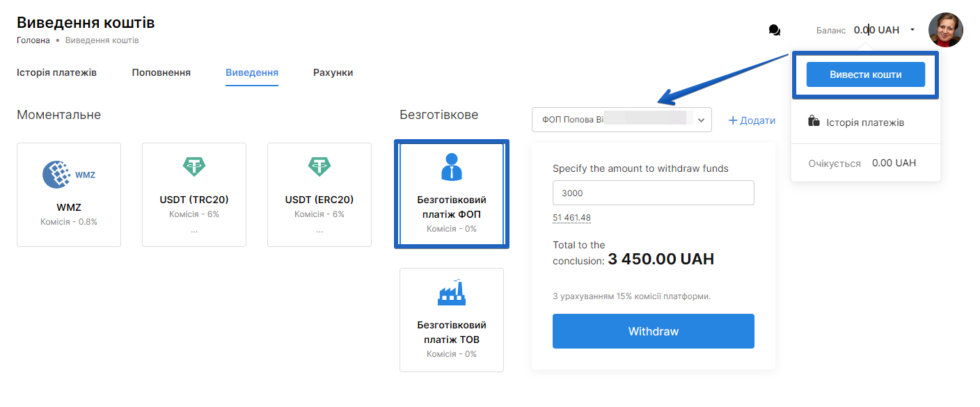Select the WMZ WebMoney logo
The height and width of the screenshot is (407, 980).
click(68, 174)
